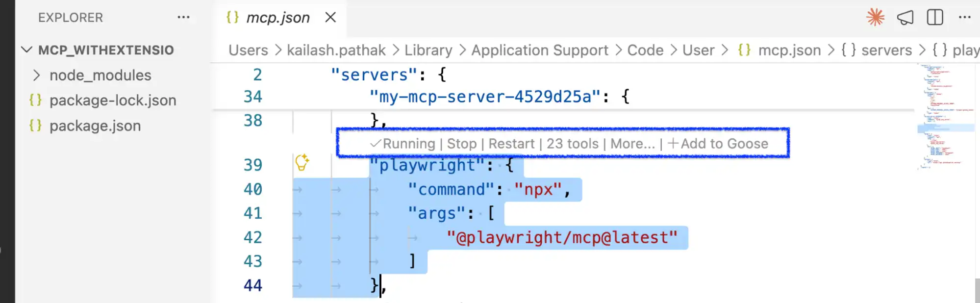Click 23 tools CodeLens link

tap(573, 144)
